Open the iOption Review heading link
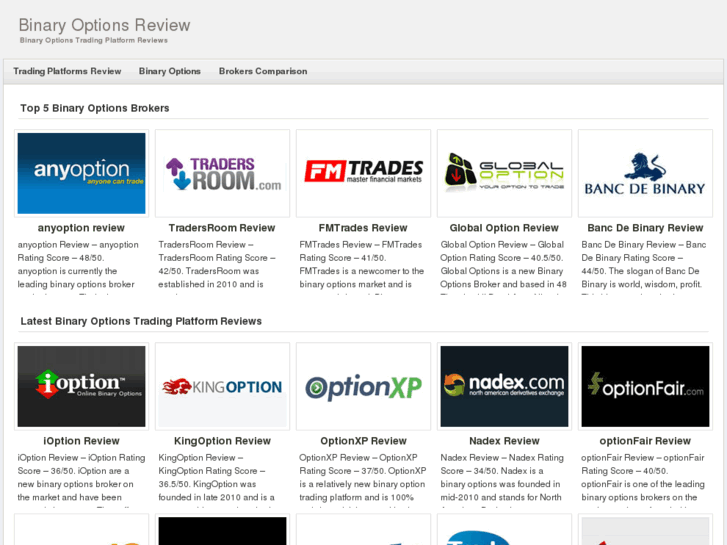727x545 pixels. coord(81,441)
